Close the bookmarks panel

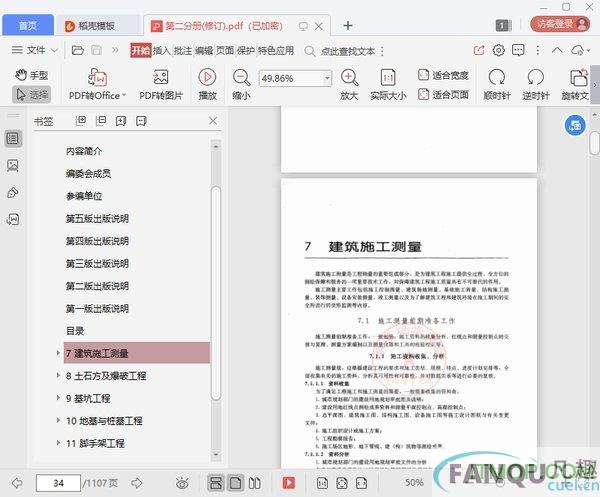click(x=213, y=121)
